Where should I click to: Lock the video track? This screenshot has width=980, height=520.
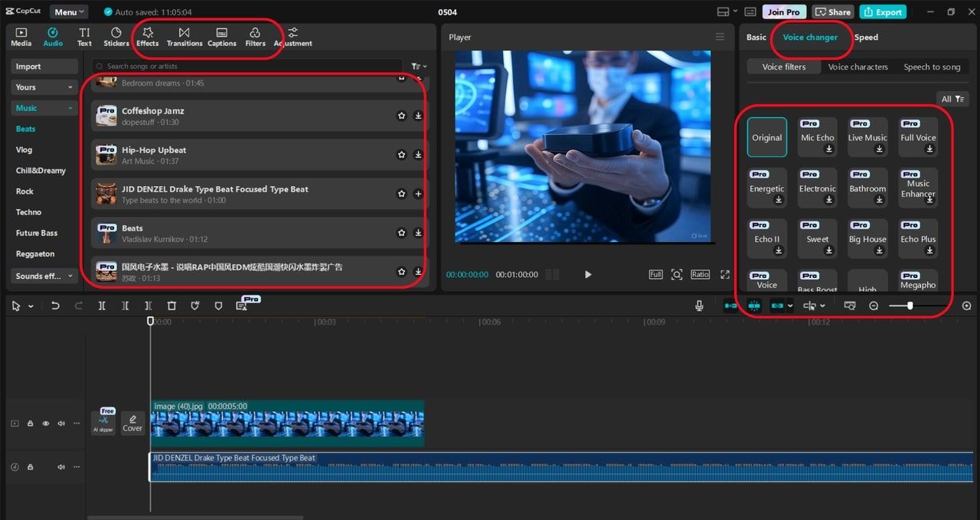click(31, 423)
